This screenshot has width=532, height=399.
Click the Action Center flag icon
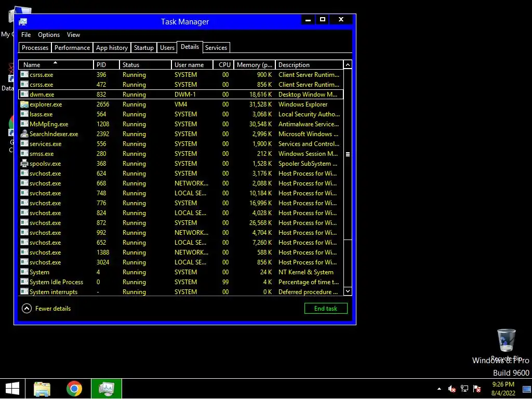[477, 389]
